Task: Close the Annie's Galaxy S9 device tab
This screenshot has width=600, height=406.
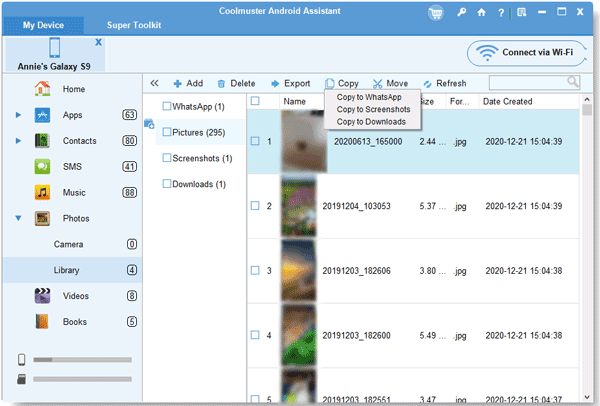Action: click(98, 42)
